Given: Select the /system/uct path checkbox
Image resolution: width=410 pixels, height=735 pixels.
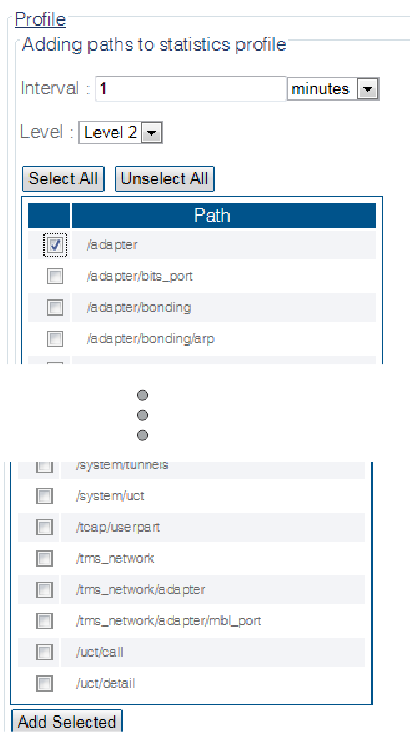Looking at the screenshot, I should 45,496.
